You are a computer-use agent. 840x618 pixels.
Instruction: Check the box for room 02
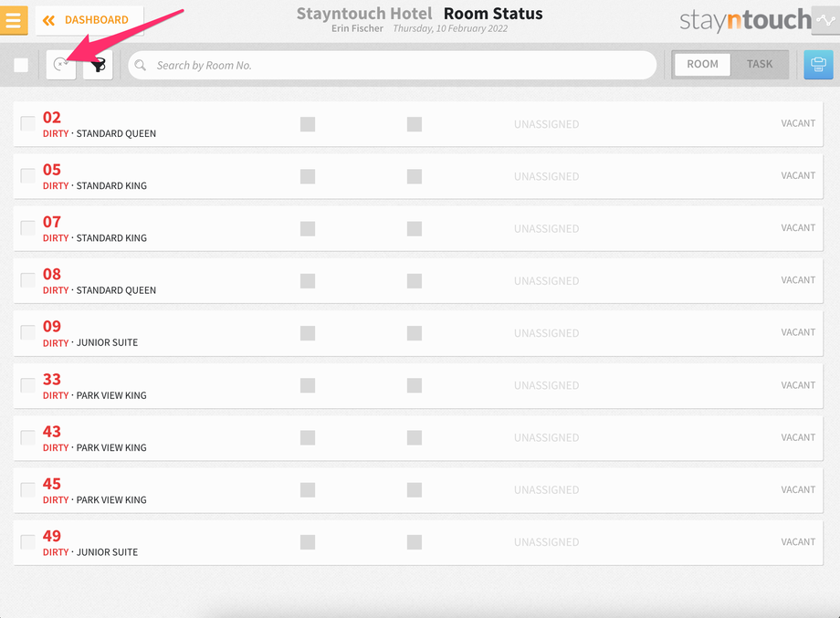click(x=28, y=123)
